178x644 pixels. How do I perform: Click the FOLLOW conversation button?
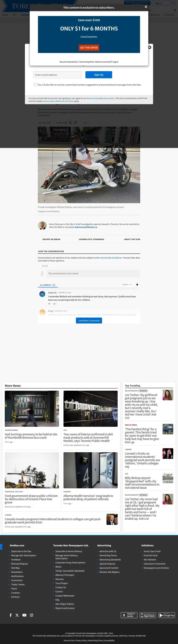pyautogui.click(x=45, y=266)
